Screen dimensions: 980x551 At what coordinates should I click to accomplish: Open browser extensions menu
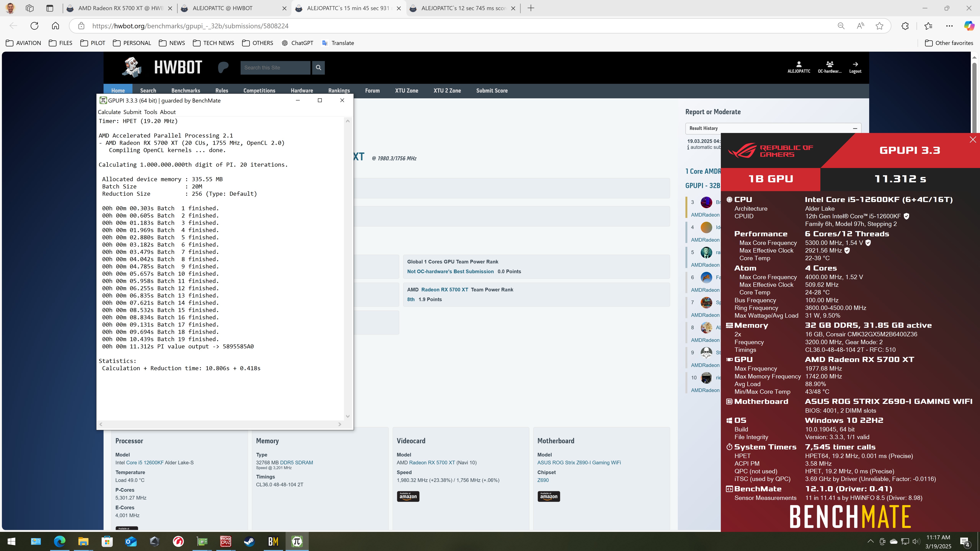coord(905,26)
